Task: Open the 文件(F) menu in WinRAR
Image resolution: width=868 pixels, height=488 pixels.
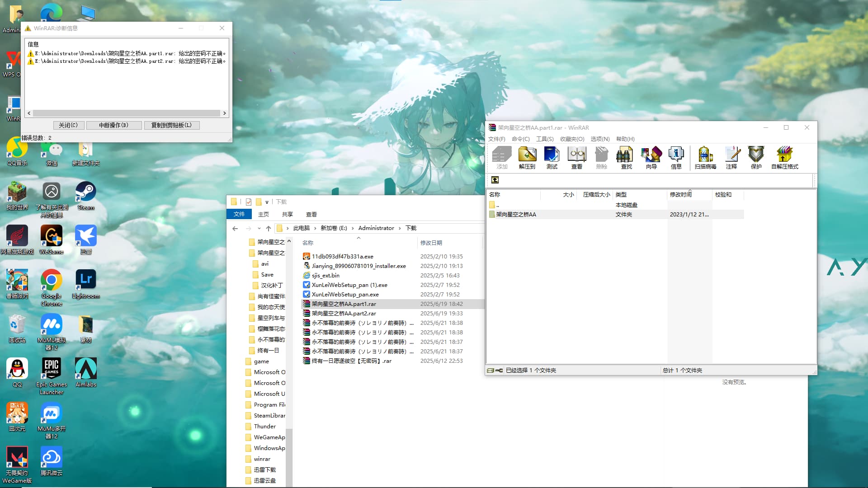Action: tap(497, 139)
